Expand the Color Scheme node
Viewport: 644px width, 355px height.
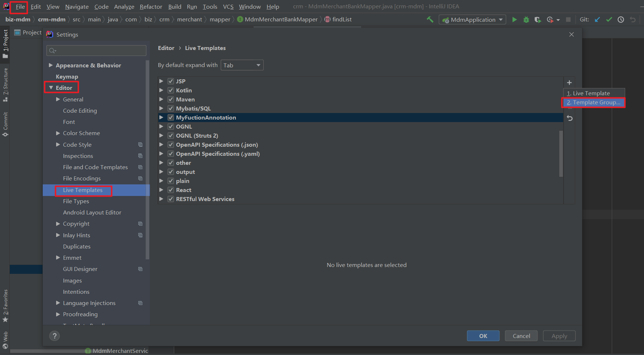[58, 133]
